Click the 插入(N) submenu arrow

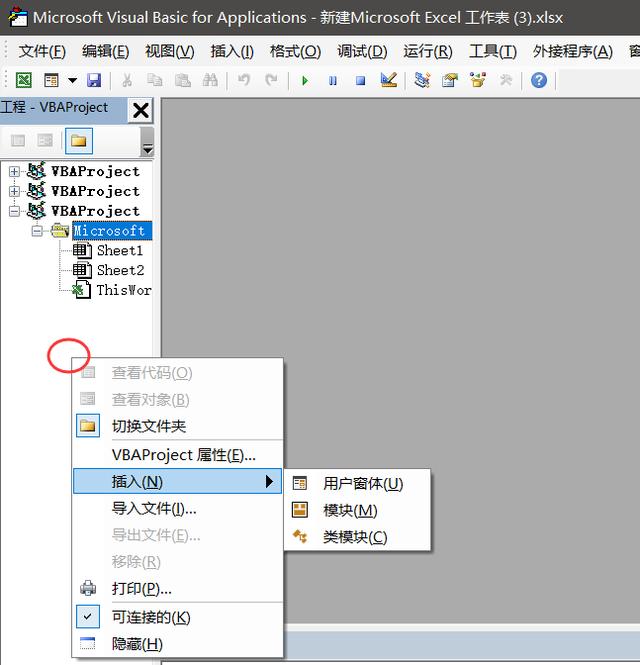pyautogui.click(x=269, y=481)
